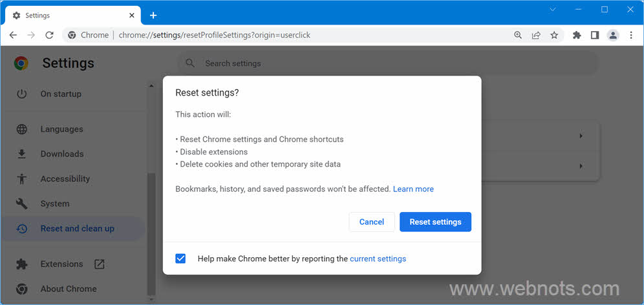This screenshot has width=644, height=305.
Task: Uncheck Help make Chrome better checkbox
Action: [x=180, y=258]
